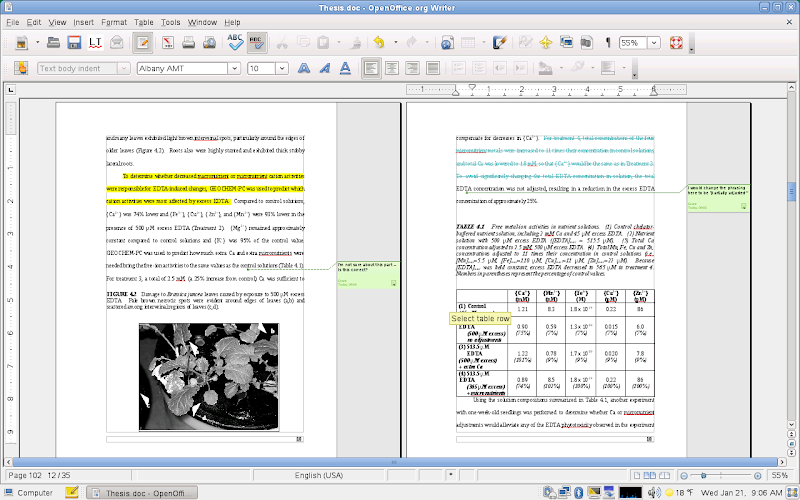Set Align Right paragraph button

(x=412, y=68)
